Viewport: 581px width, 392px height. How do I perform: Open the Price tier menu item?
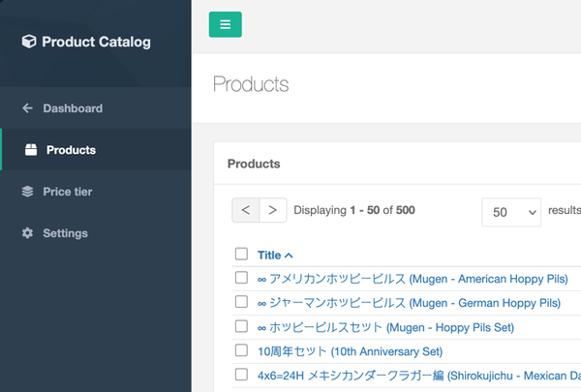tap(96, 192)
